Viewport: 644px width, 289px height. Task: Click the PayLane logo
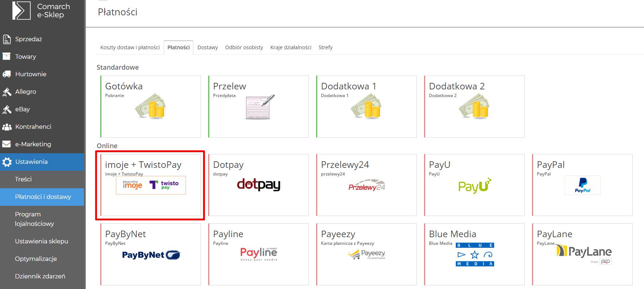click(x=584, y=254)
